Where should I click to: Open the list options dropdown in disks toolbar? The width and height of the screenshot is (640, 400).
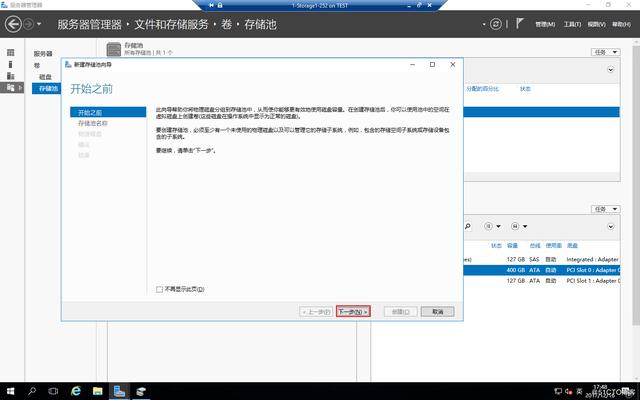(492, 226)
